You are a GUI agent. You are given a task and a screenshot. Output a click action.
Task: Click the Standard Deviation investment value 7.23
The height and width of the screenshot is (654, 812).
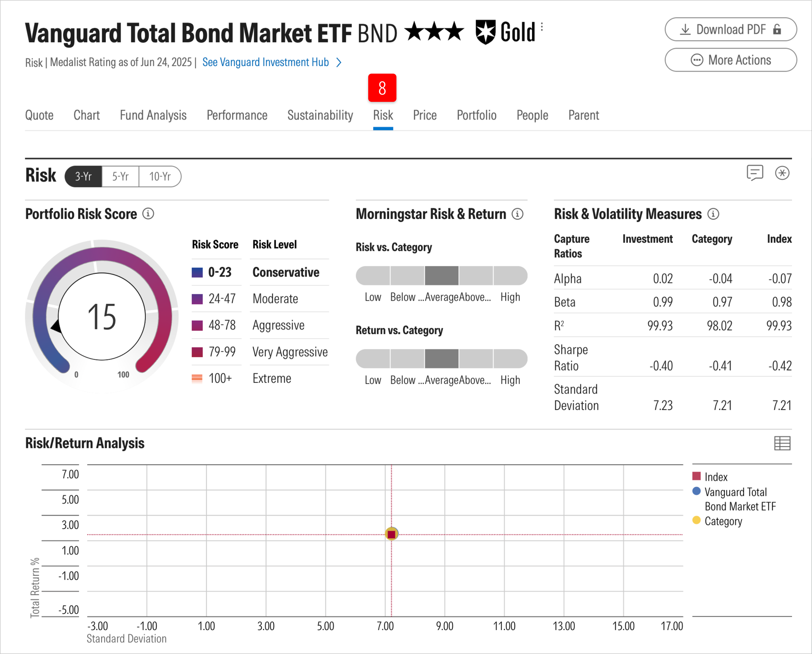click(663, 406)
